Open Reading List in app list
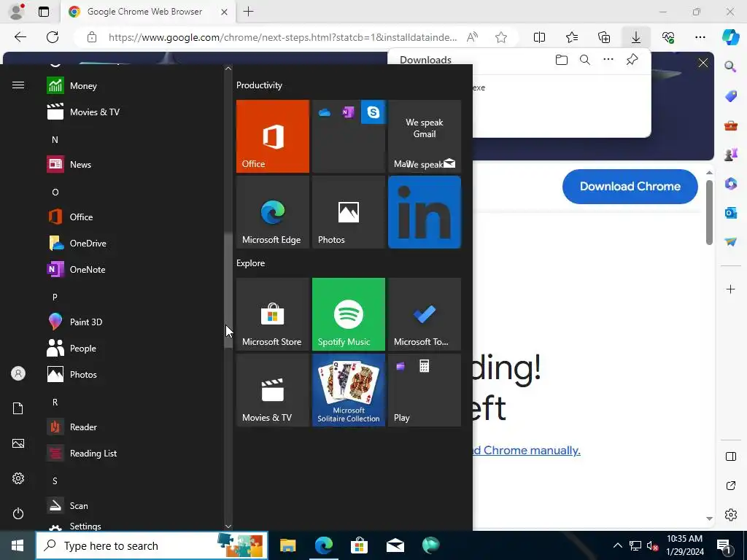The height and width of the screenshot is (560, 747). [x=134, y=453]
